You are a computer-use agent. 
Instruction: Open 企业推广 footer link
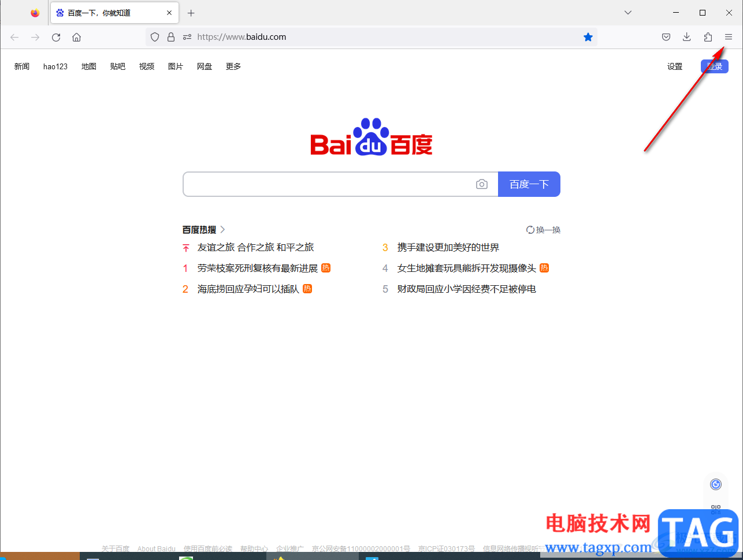(290, 548)
